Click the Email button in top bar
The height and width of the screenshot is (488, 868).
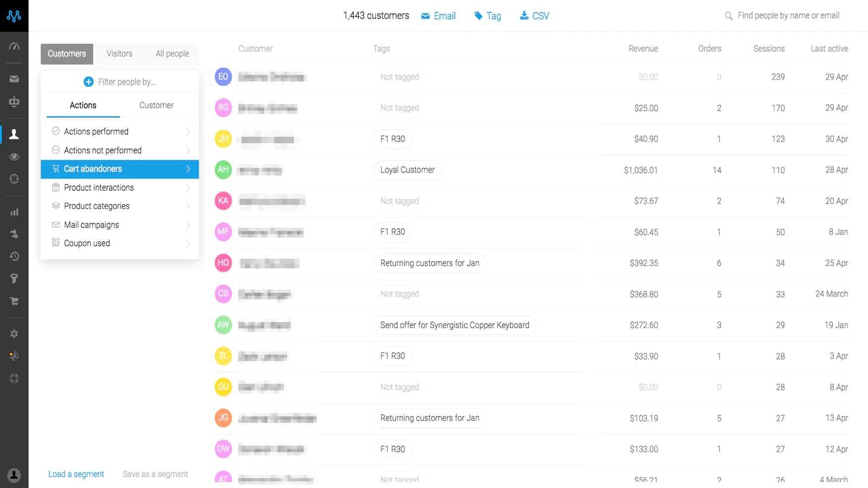coord(438,16)
